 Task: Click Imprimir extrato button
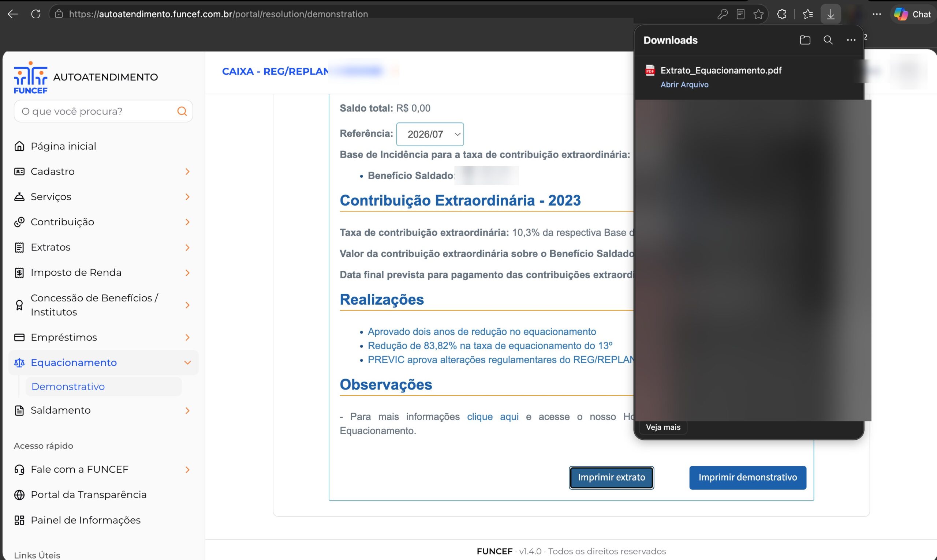(x=611, y=477)
